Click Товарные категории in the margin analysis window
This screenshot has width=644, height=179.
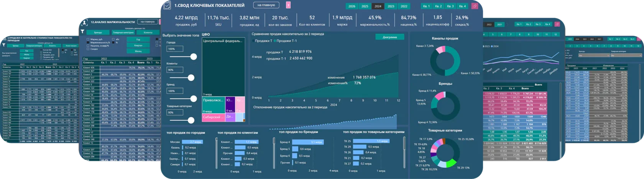123,32
